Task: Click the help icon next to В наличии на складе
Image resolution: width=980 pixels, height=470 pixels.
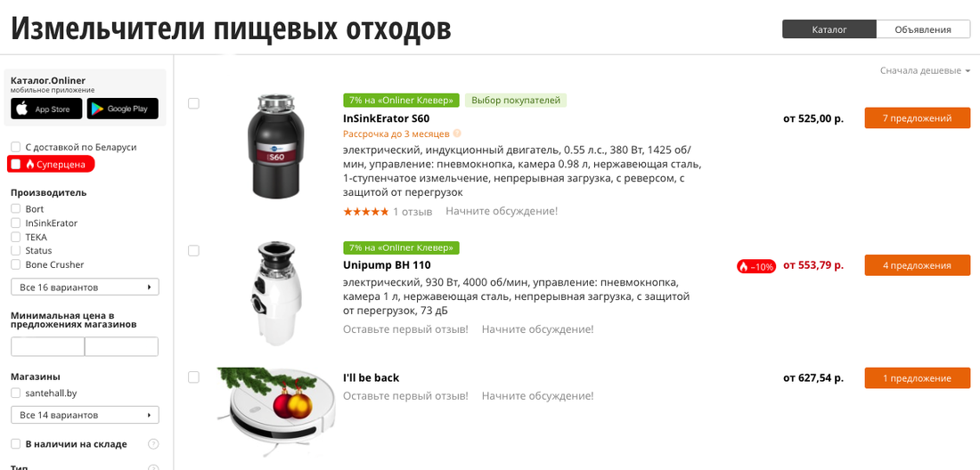Action: coord(153,444)
